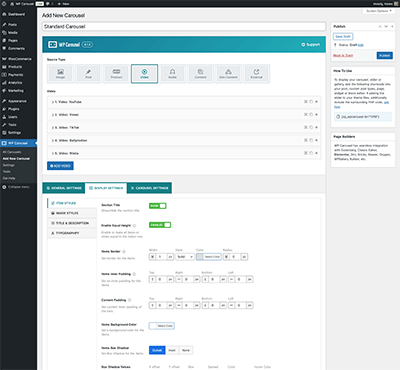The height and width of the screenshot is (370, 400).
Task: Click the carousel title input field
Action: point(184,26)
